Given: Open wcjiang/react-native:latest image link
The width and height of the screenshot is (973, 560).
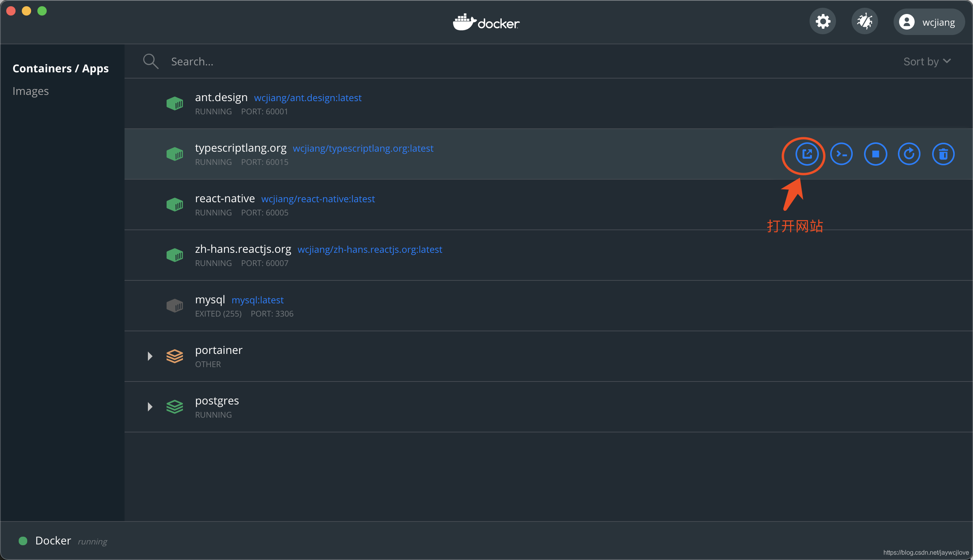Looking at the screenshot, I should (x=318, y=199).
